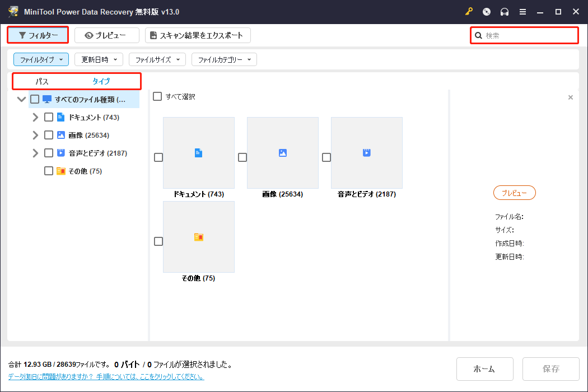588x392 pixels.
Task: Click the 作成日時: label in preview
Action: pyautogui.click(x=509, y=243)
